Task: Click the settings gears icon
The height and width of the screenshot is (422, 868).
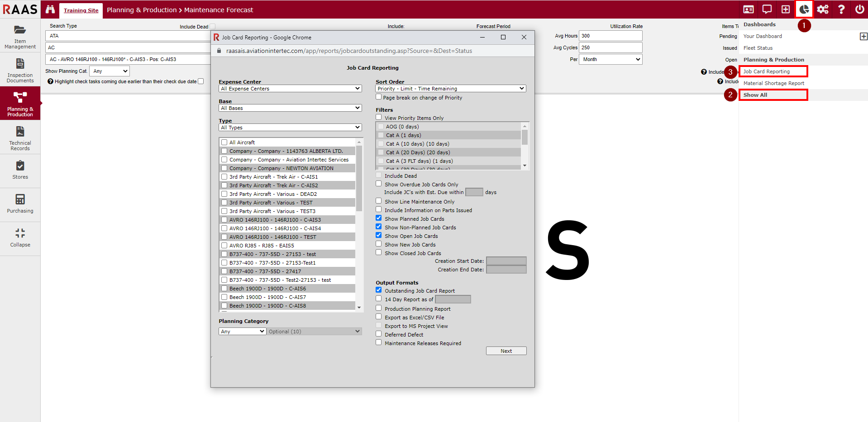Action: [x=822, y=9]
